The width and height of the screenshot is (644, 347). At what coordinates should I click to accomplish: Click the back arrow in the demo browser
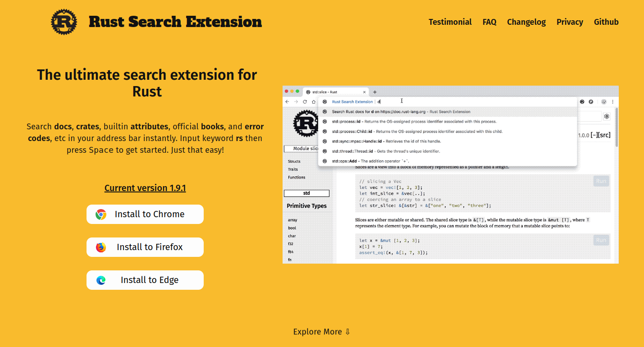tap(288, 102)
